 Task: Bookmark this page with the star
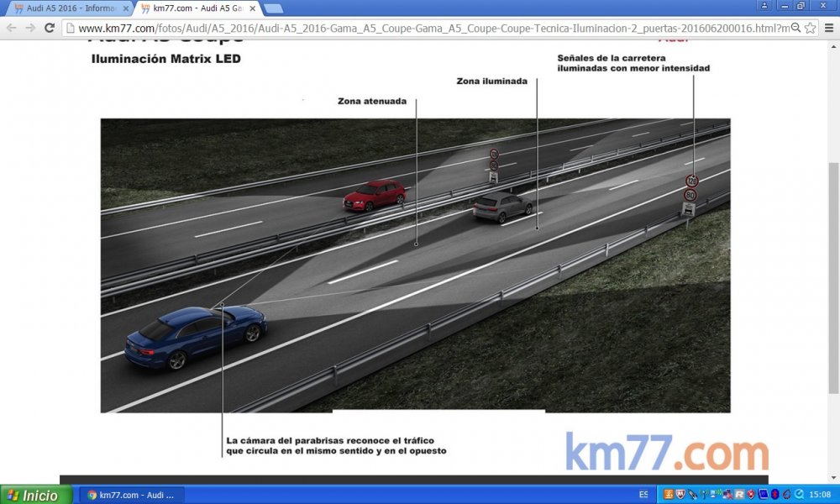point(811,28)
